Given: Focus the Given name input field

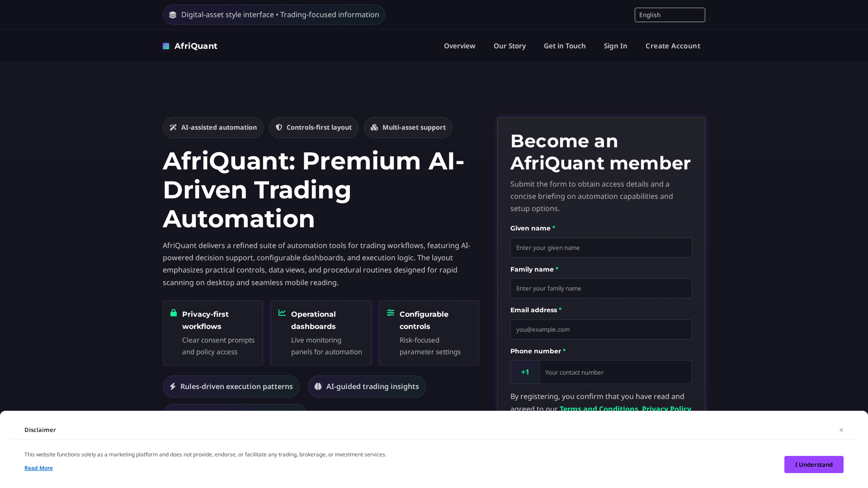Looking at the screenshot, I should (601, 248).
